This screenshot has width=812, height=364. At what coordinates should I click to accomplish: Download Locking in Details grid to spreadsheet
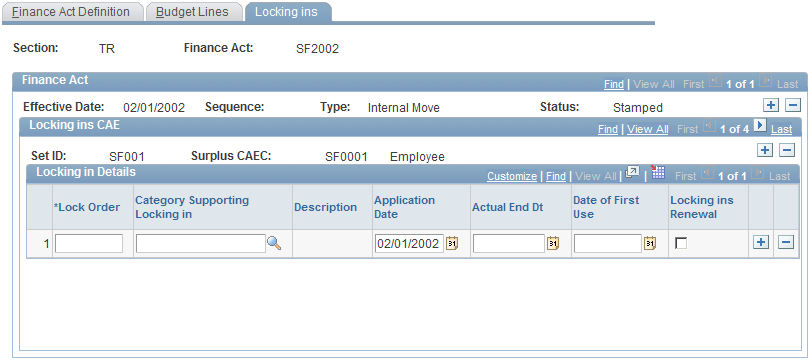658,173
